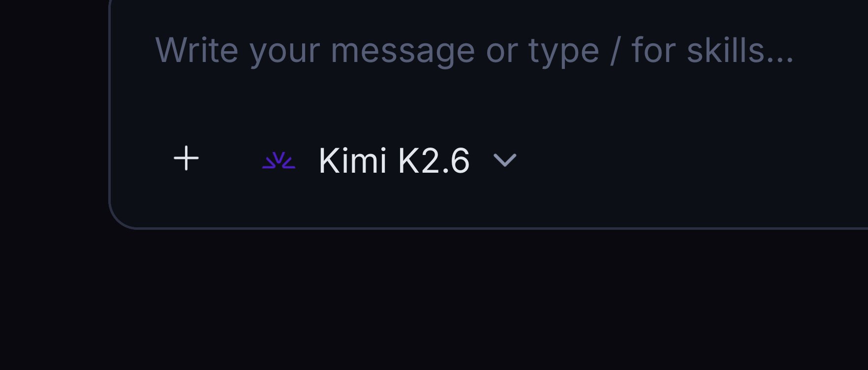Viewport: 868px width, 370px height.
Task: Add content using the + icon
Action: 186,158
